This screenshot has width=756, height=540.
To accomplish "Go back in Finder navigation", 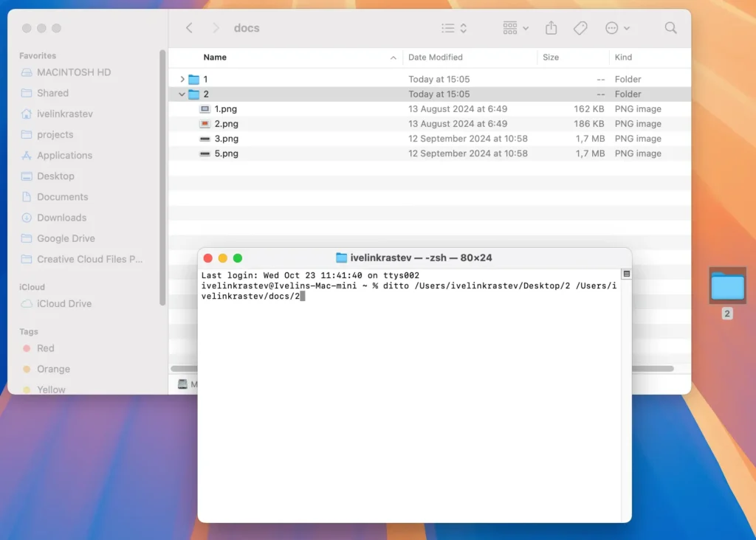I will coord(190,28).
